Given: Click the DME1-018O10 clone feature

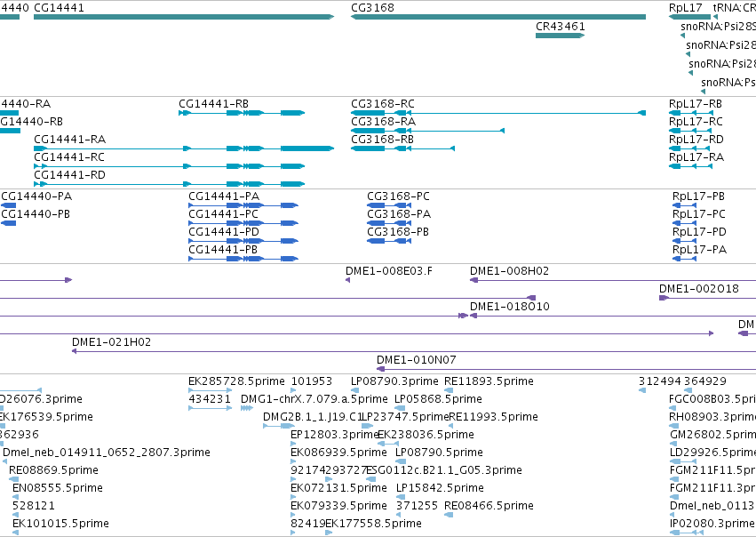Looking at the screenshot, I should [x=613, y=316].
